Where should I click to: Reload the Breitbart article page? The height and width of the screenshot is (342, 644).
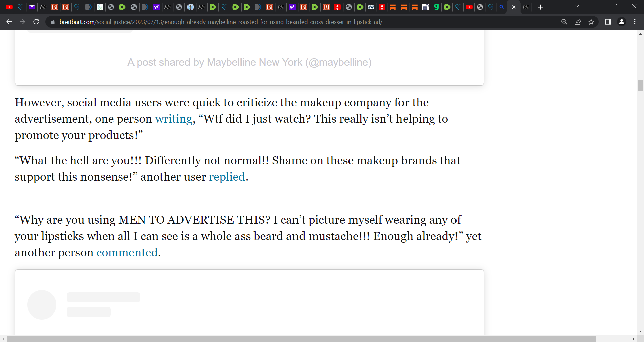(x=36, y=22)
